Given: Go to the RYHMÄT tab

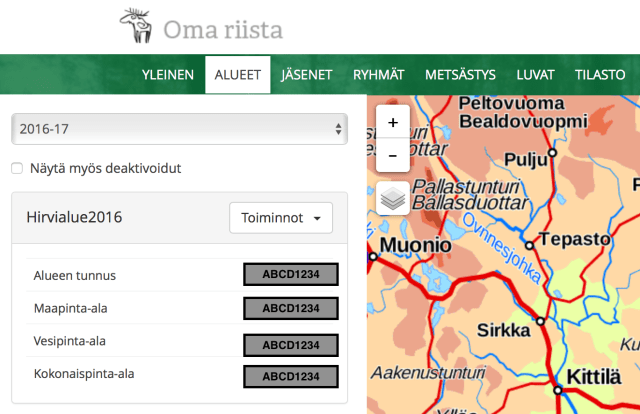Looking at the screenshot, I should [x=378, y=75].
